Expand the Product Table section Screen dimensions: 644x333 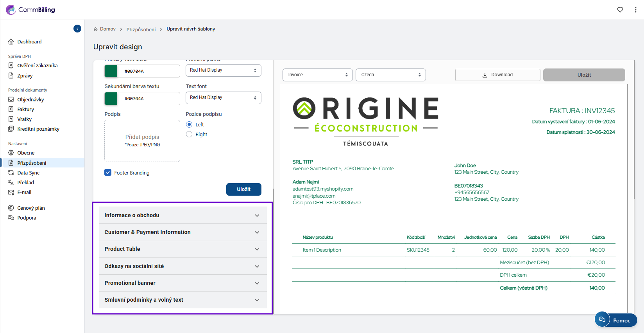click(x=182, y=249)
